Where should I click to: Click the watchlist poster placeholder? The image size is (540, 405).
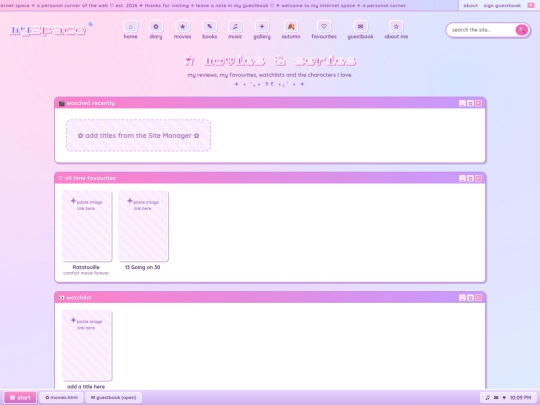pos(86,345)
